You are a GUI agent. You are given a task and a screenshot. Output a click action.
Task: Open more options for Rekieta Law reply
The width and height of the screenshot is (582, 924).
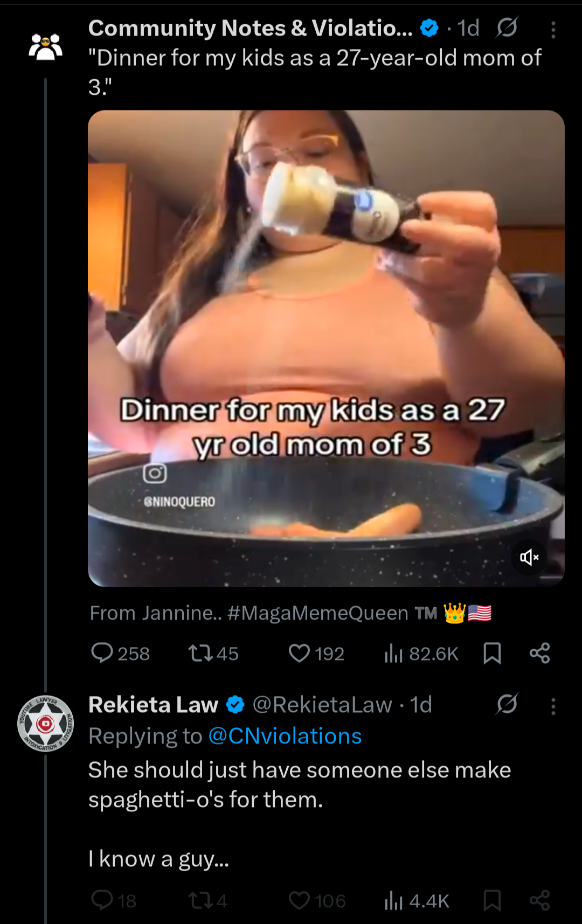pos(553,706)
